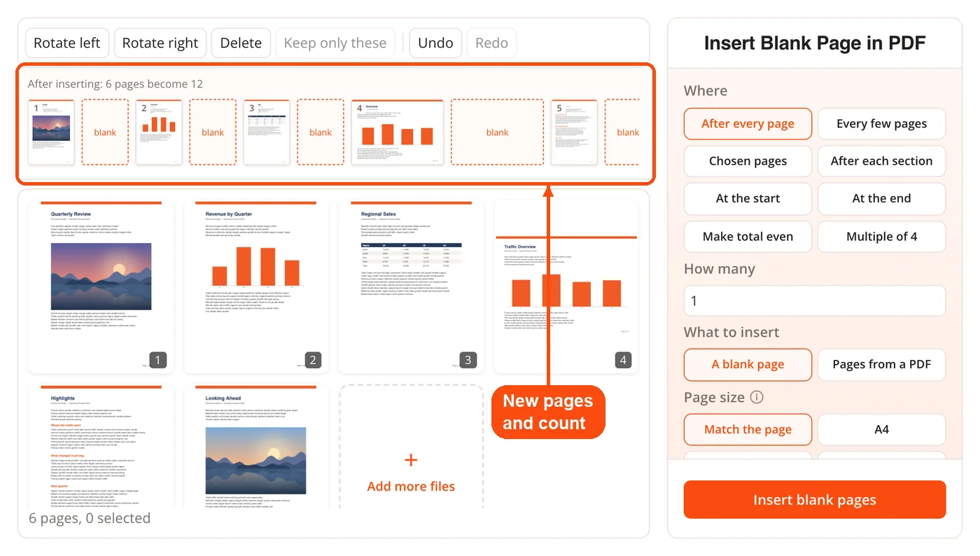Choose the Make total even option
This screenshot has height=556, width=980.
(x=748, y=237)
